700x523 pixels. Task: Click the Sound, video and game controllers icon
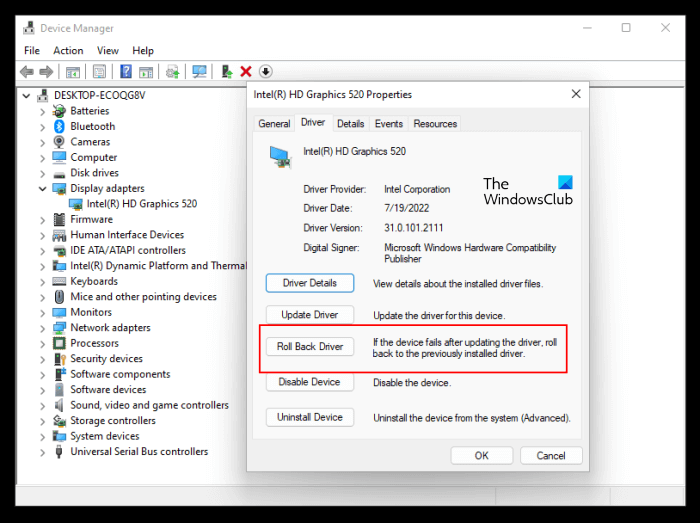click(59, 405)
